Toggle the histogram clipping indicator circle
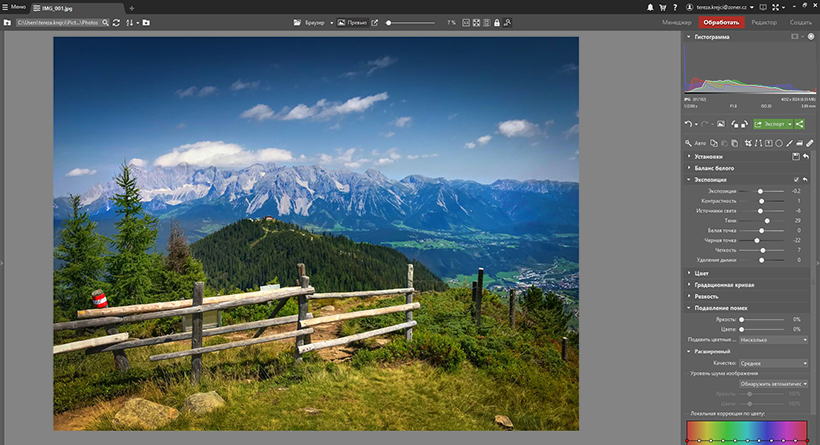Screen dimensions: 820x445 (811, 37)
